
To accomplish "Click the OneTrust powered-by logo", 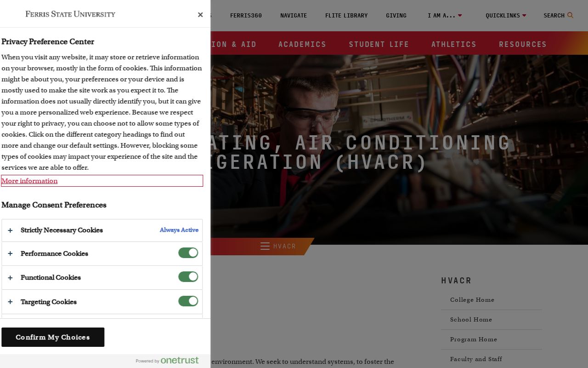I will 179,360.
